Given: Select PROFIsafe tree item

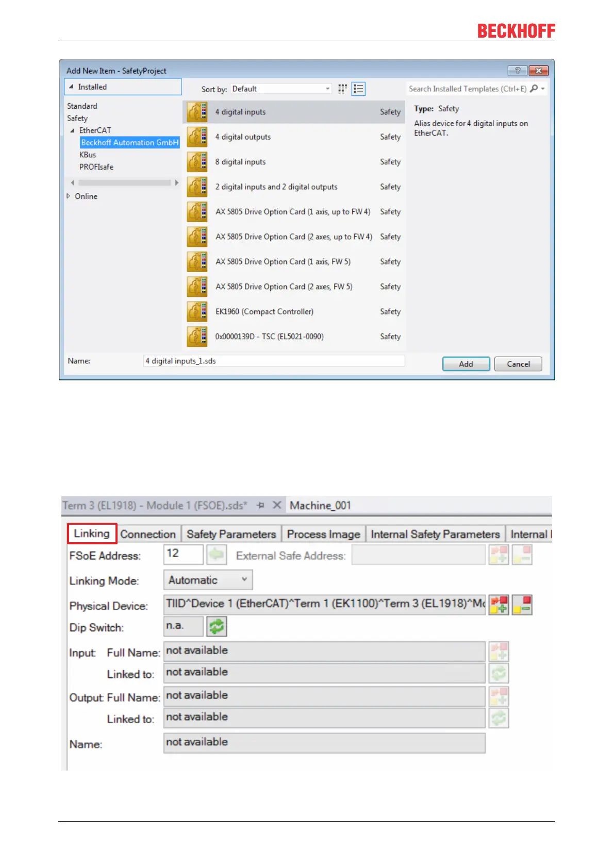Looking at the screenshot, I should (x=96, y=167).
